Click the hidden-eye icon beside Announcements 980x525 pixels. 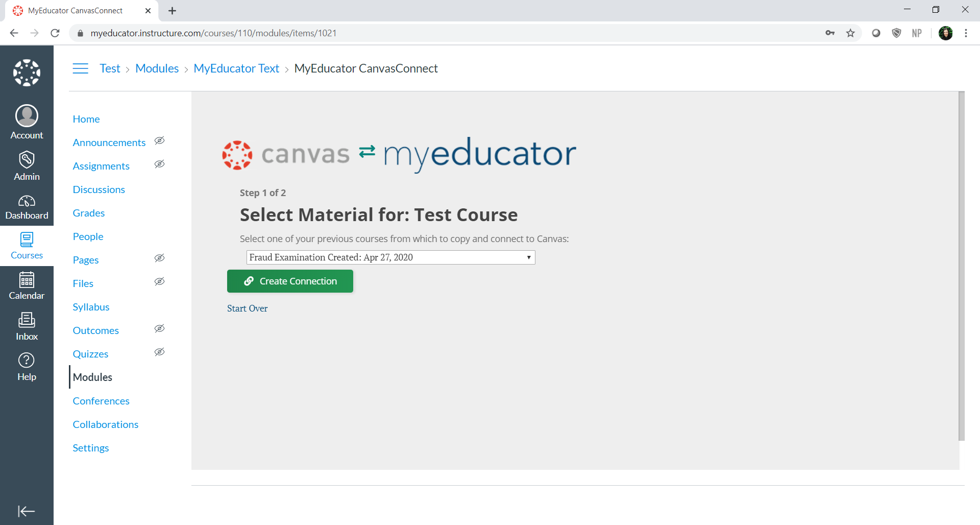159,140
